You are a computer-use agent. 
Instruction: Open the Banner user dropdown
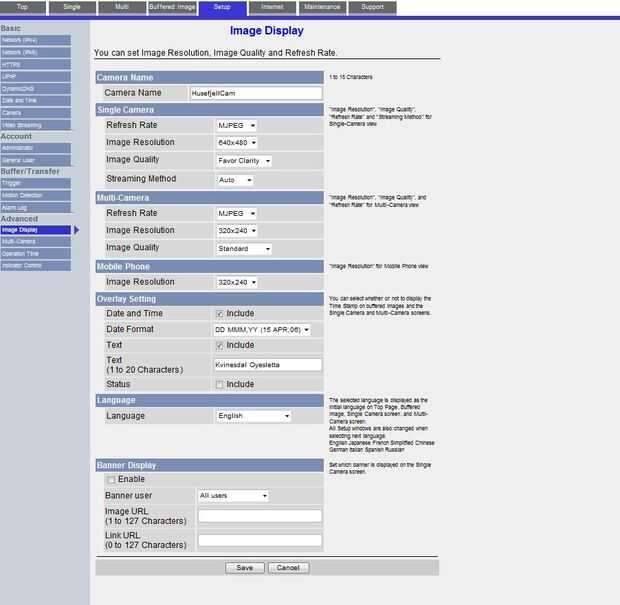(x=233, y=496)
